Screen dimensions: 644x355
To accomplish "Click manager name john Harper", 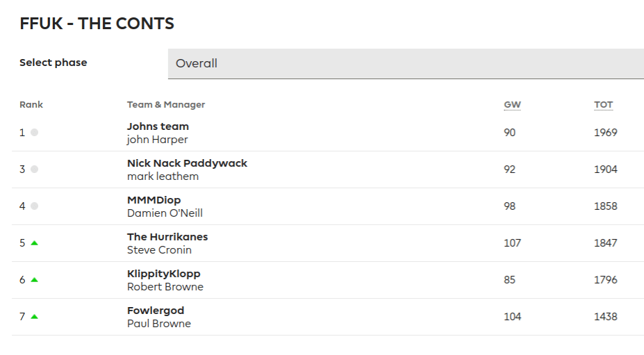I will (x=157, y=140).
